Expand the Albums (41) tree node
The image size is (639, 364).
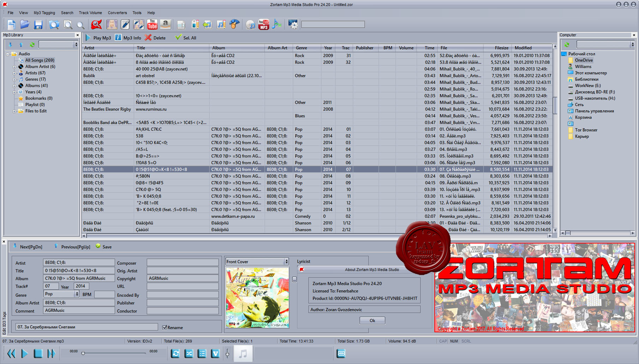click(x=14, y=86)
